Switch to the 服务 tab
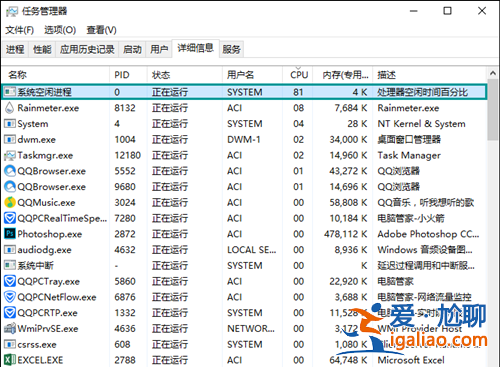The height and width of the screenshot is (367, 500). 231,49
